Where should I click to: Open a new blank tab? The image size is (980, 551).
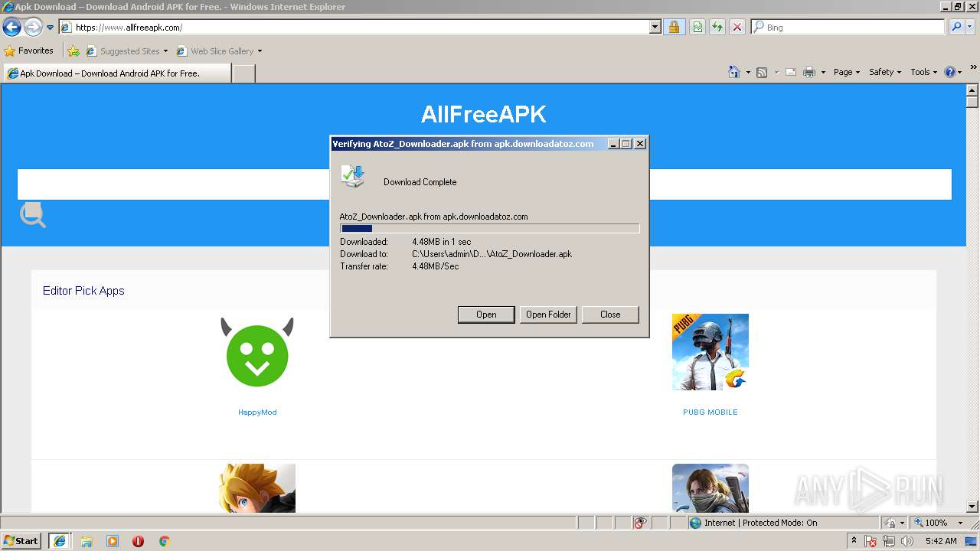243,73
